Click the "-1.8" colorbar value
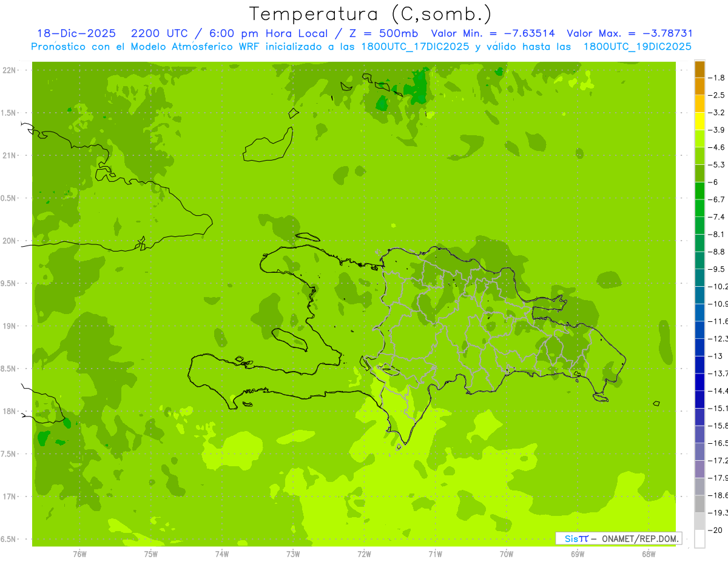 [x=716, y=78]
